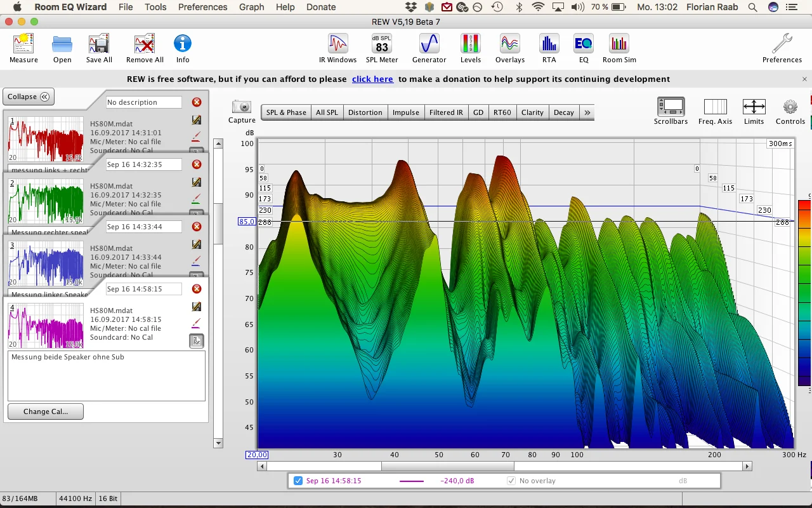Open graph Controls gear icon
This screenshot has height=508, width=812.
click(x=790, y=111)
